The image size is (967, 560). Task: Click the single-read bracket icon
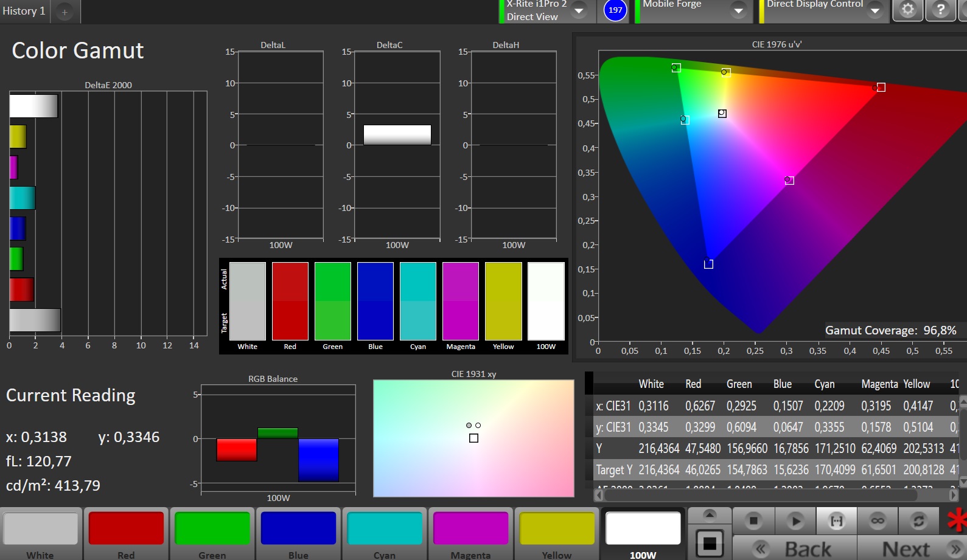[x=837, y=521]
